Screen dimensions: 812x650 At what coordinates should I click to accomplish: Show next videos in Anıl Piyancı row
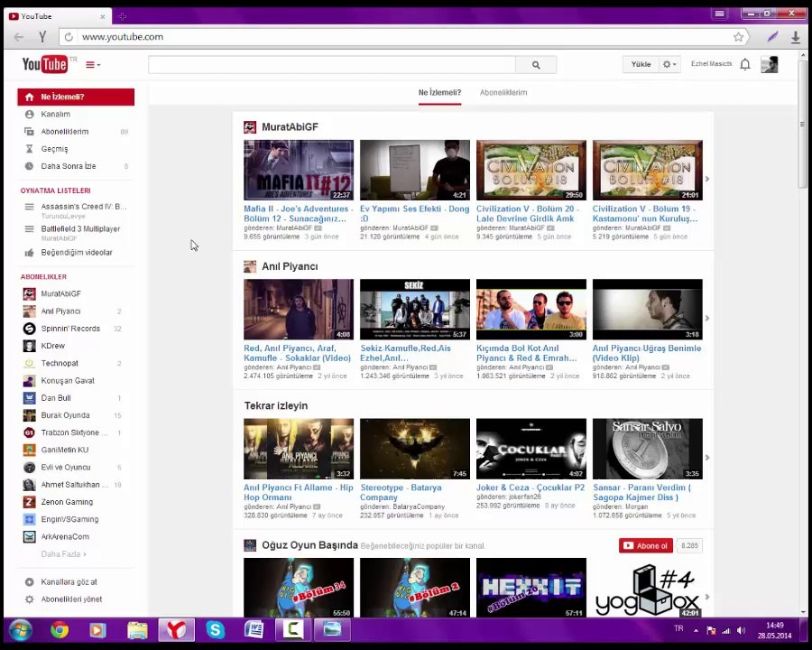coord(707,319)
